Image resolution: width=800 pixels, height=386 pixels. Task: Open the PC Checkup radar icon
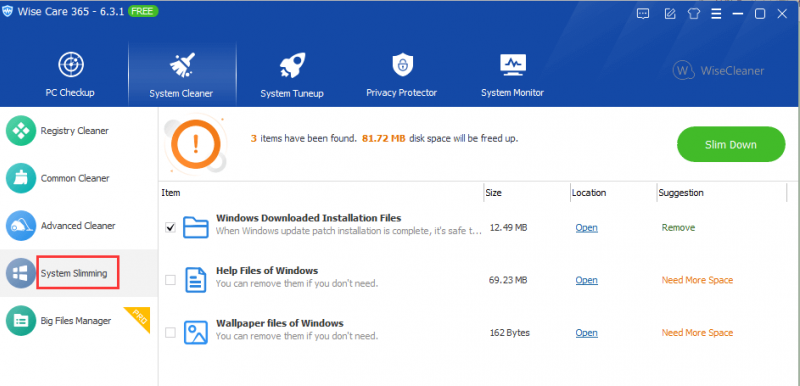point(70,65)
